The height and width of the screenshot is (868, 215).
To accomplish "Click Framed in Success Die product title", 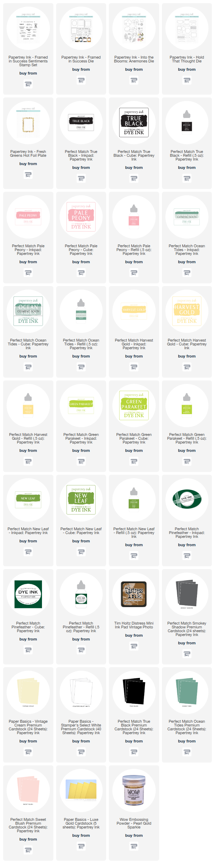I will (x=81, y=59).
